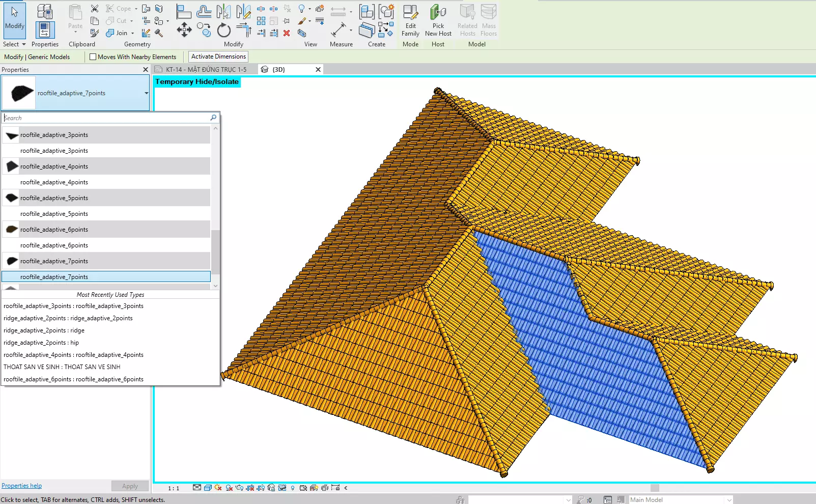Click the Cut to Clipboard scissors icon
This screenshot has width=816, height=504.
[95, 9]
